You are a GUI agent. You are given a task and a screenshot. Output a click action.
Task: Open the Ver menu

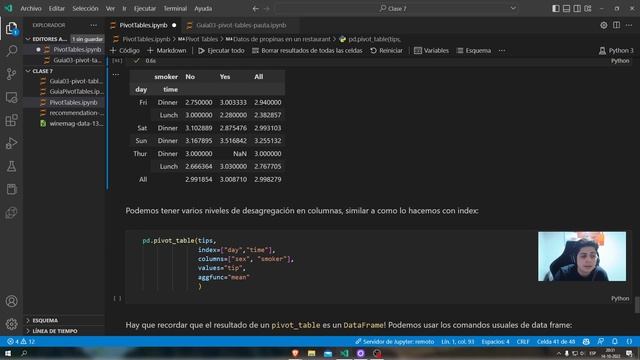(110, 9)
